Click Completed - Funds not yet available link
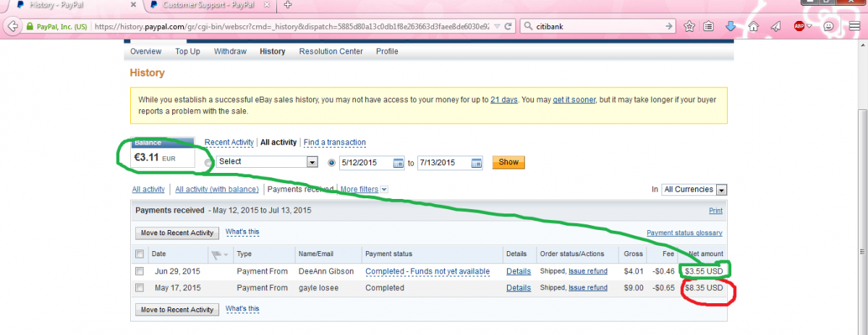Viewport: 868px width, 335px height. [x=427, y=271]
